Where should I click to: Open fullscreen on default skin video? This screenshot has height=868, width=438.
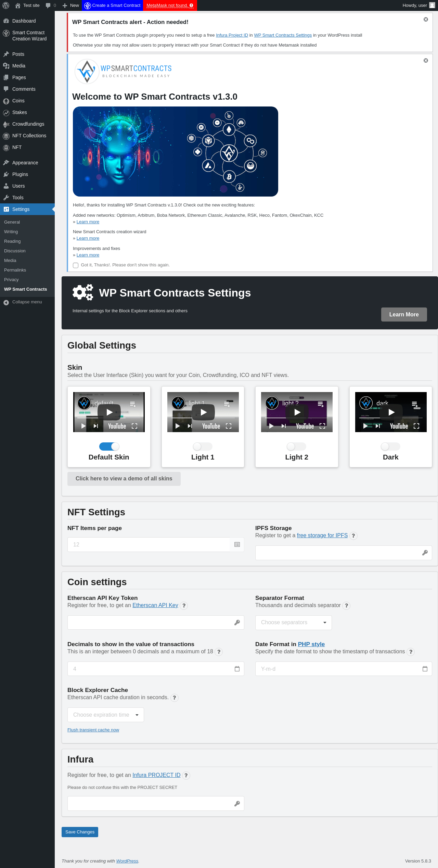134,426
